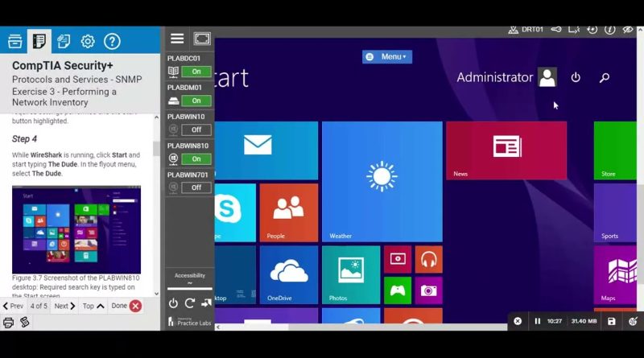This screenshot has height=358, width=644.
Task: Open the Weather tile
Action: click(382, 182)
